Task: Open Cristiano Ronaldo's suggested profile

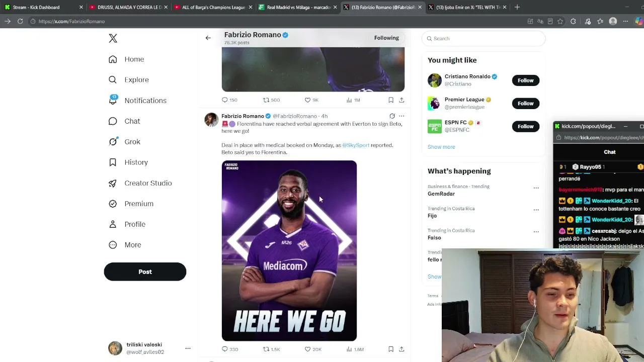Action: (x=467, y=76)
